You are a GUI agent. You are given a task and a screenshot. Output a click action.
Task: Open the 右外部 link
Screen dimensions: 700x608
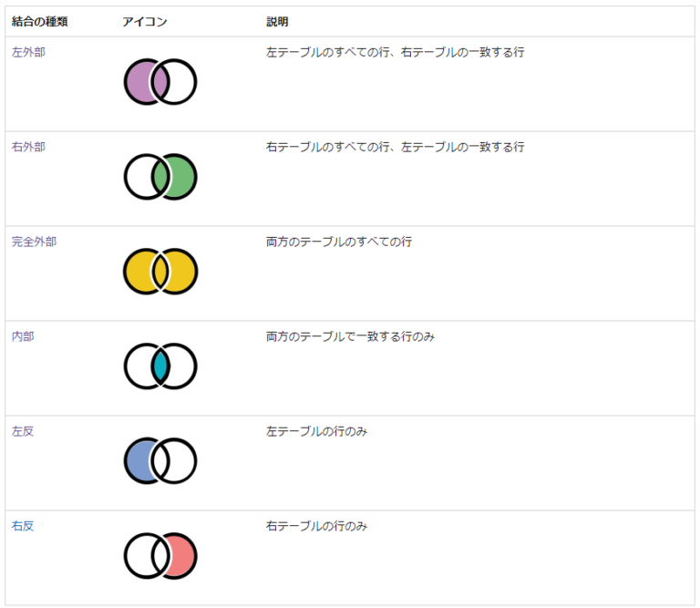(28, 147)
